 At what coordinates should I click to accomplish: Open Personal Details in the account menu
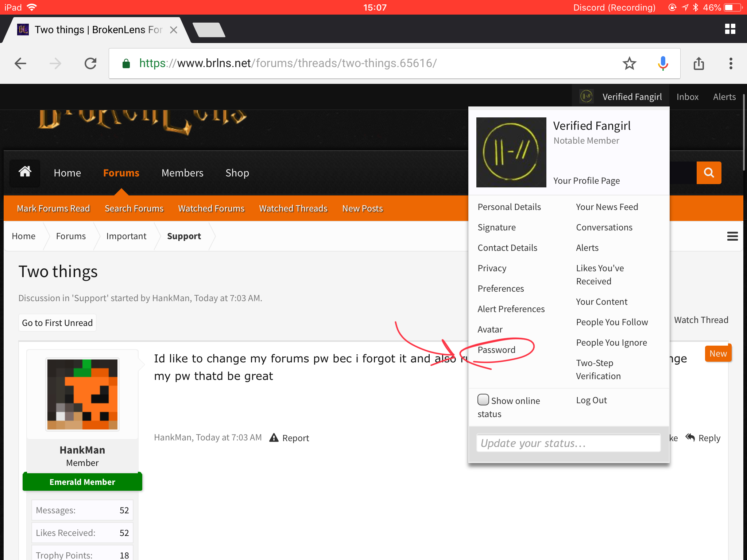pyautogui.click(x=509, y=207)
